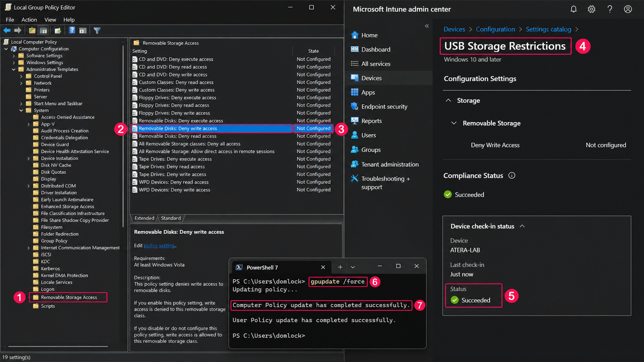This screenshot has width=644, height=362.
Task: Open Intune settings gear icon
Action: pyautogui.click(x=592, y=9)
